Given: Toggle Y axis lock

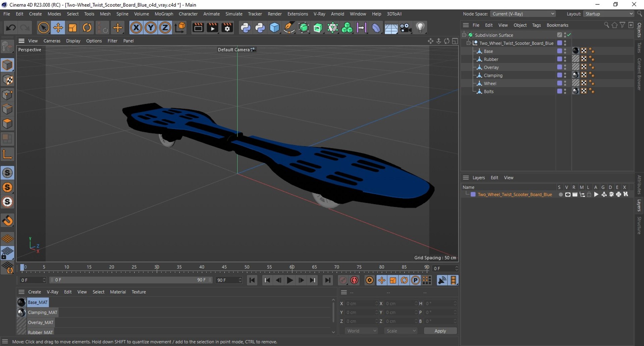Looking at the screenshot, I should [151, 28].
